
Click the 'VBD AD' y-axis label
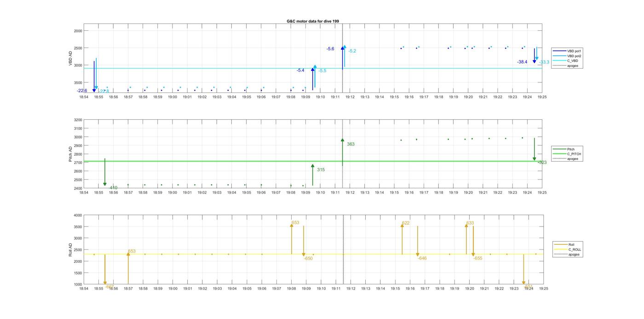click(x=70, y=58)
